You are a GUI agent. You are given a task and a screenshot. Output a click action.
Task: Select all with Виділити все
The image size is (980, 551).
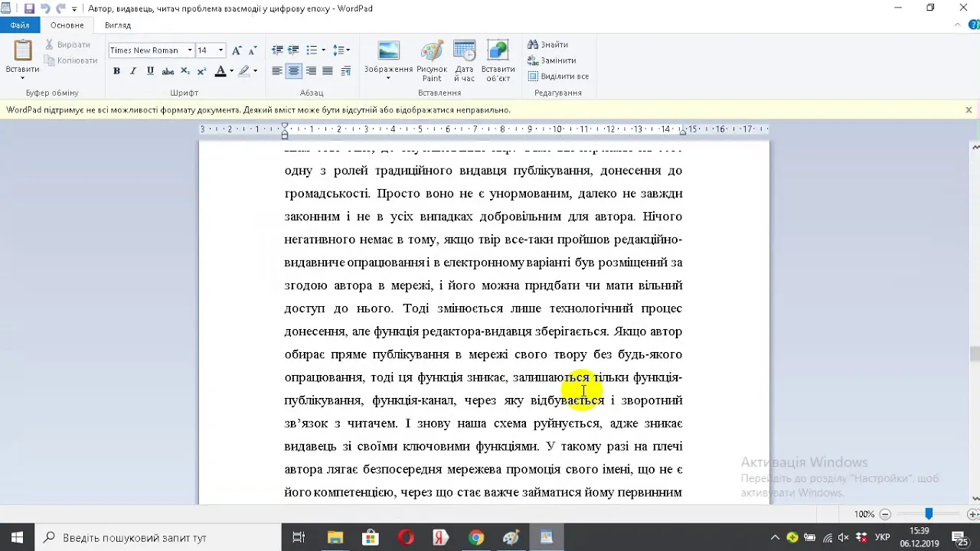coord(559,77)
